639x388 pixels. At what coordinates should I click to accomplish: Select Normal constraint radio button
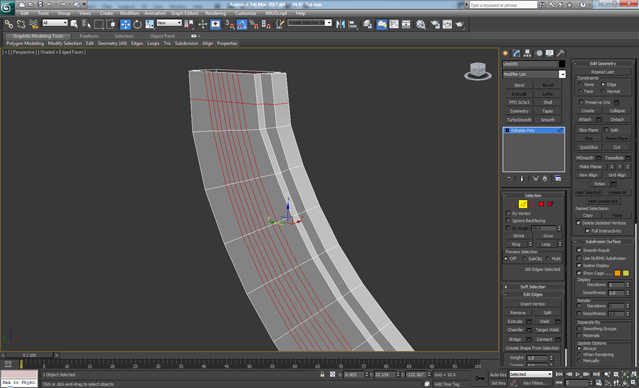point(603,91)
